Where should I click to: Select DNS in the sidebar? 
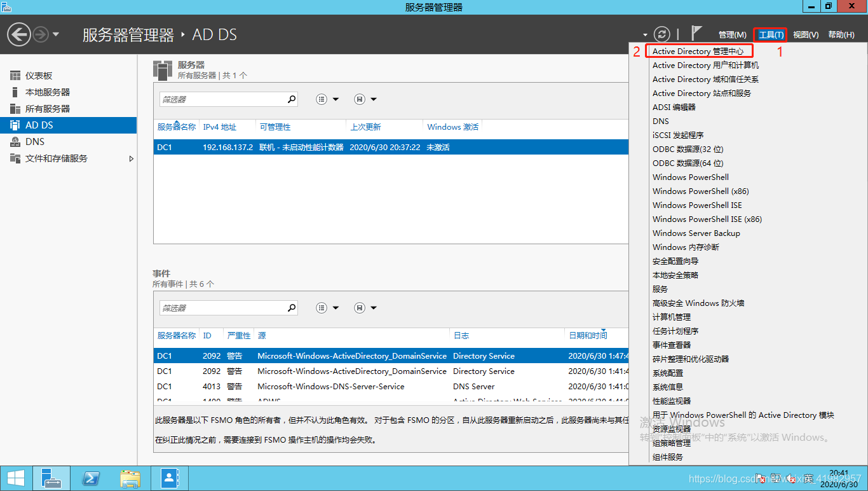coord(69,142)
